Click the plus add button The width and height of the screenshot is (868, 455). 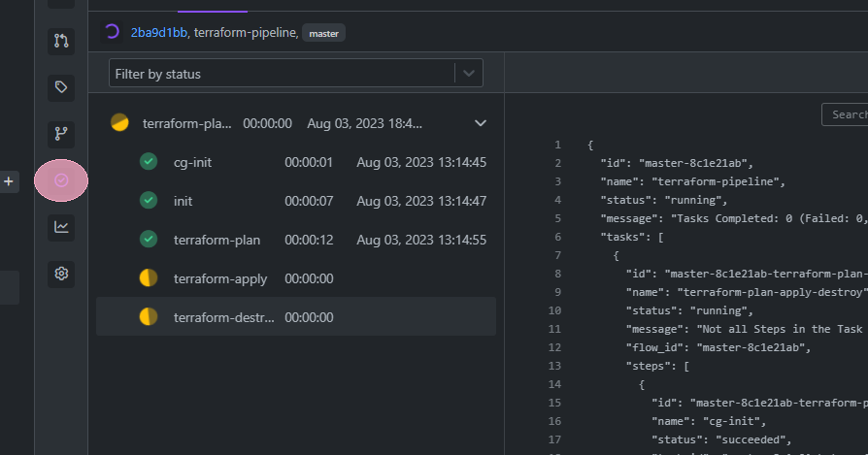coord(9,181)
